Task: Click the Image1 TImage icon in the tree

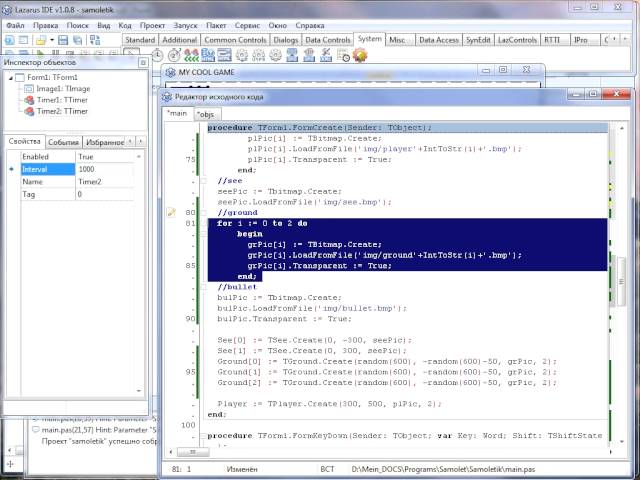Action: coord(29,88)
